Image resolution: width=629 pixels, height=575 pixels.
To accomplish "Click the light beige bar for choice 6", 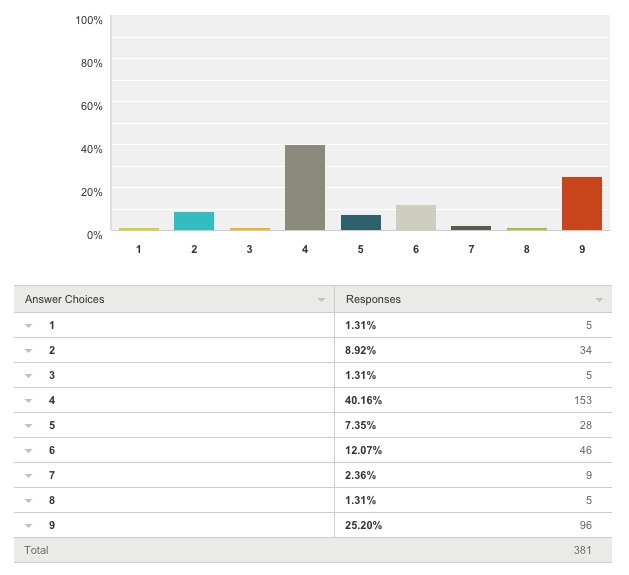I will click(415, 218).
